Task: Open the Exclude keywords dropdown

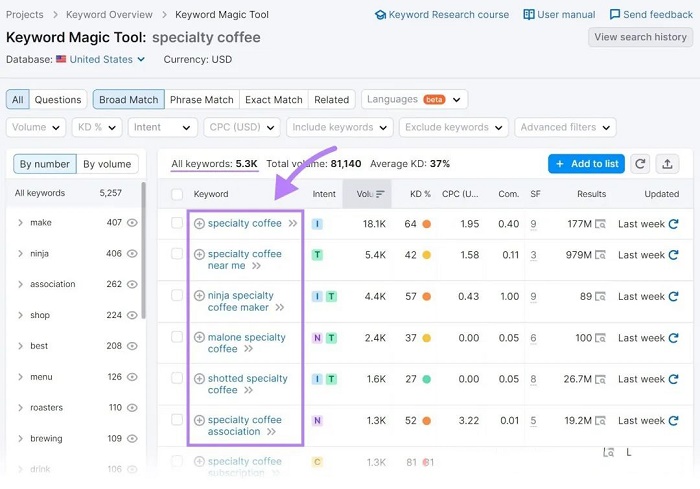Action: point(454,127)
